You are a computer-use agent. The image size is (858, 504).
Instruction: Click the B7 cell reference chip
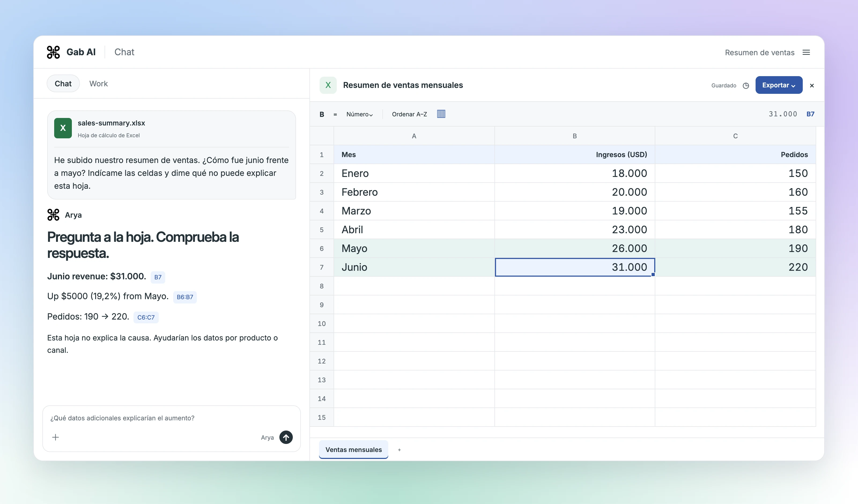158,277
